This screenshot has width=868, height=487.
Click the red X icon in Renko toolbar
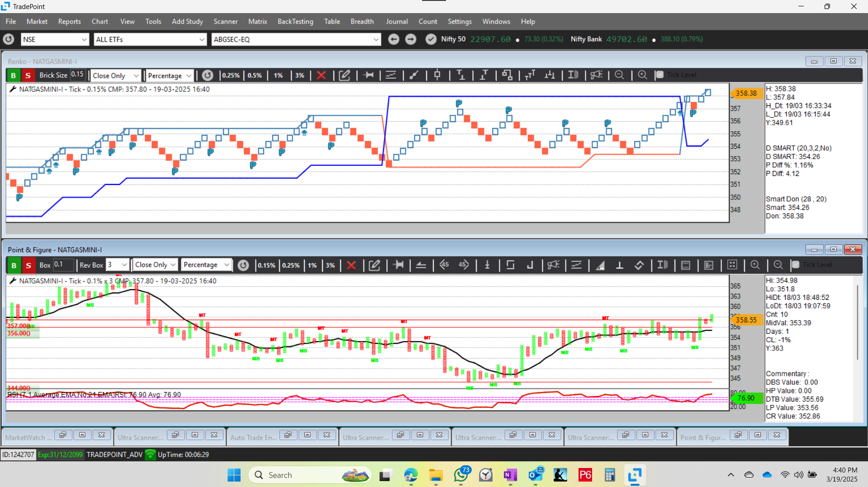[321, 76]
